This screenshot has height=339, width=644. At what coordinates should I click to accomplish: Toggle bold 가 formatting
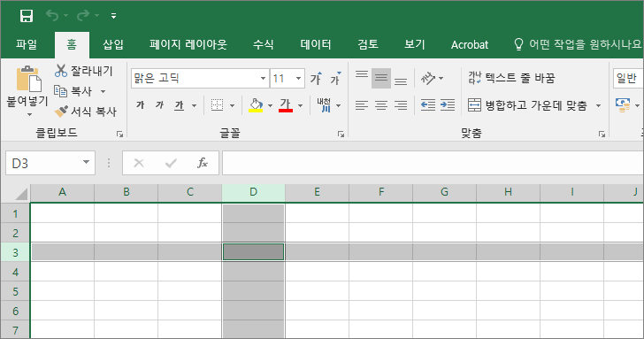(x=141, y=105)
